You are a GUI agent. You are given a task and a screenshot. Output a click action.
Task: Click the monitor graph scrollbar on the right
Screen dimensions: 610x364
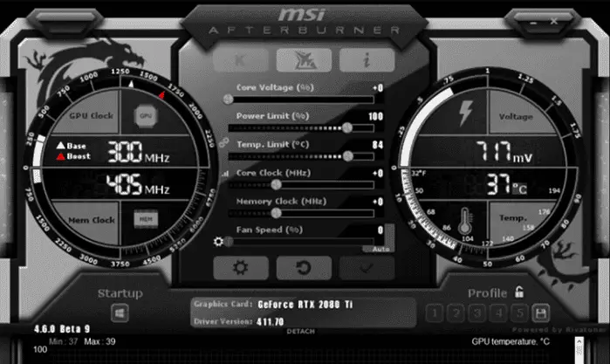pos(579,350)
